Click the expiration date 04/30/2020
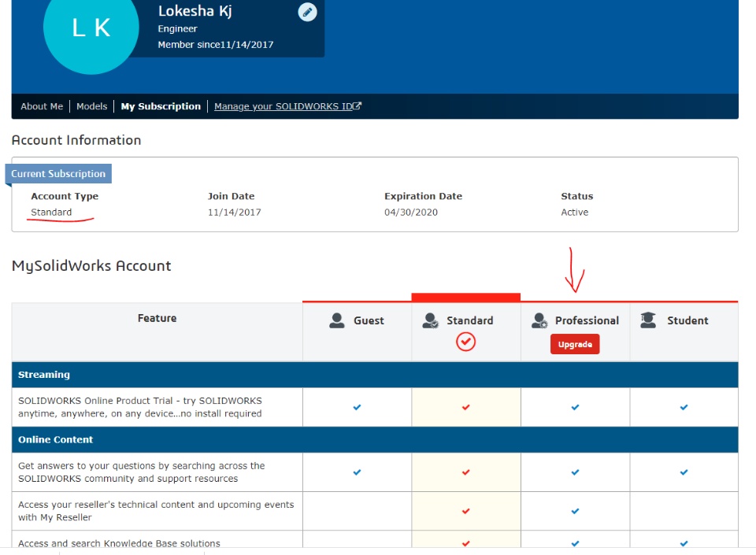 point(411,212)
